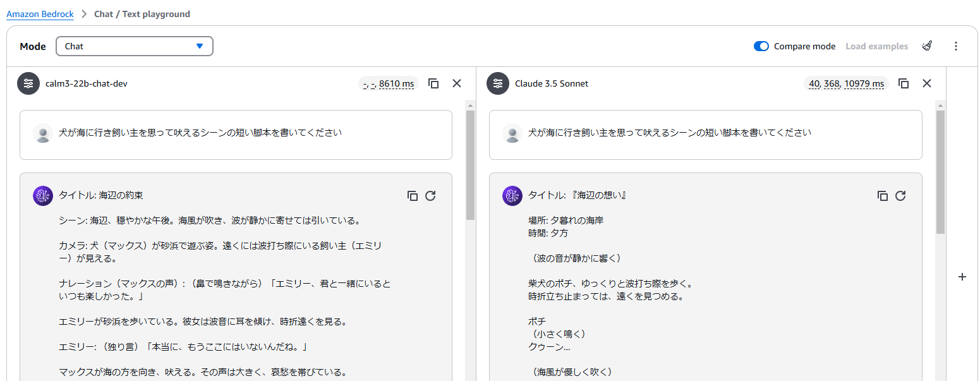Click the prompt text in calm3 panel
Image resolution: width=980 pixels, height=381 pixels.
pyautogui.click(x=200, y=133)
